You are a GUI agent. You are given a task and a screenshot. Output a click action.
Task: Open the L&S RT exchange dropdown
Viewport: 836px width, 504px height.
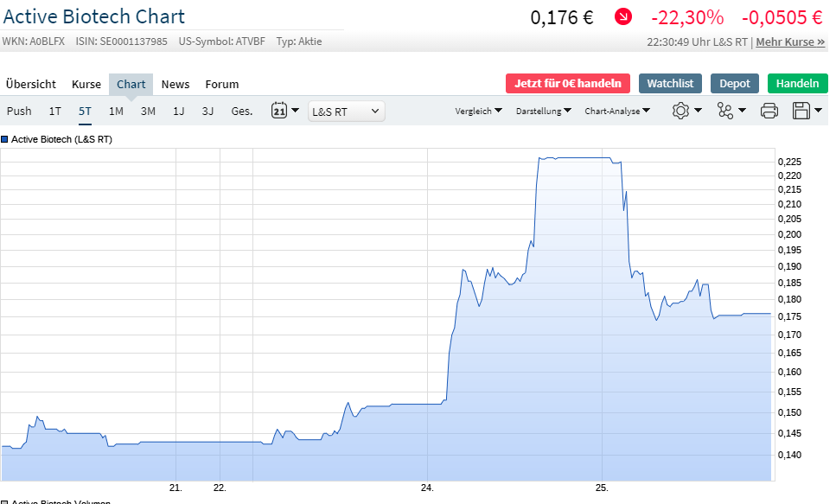coord(346,111)
